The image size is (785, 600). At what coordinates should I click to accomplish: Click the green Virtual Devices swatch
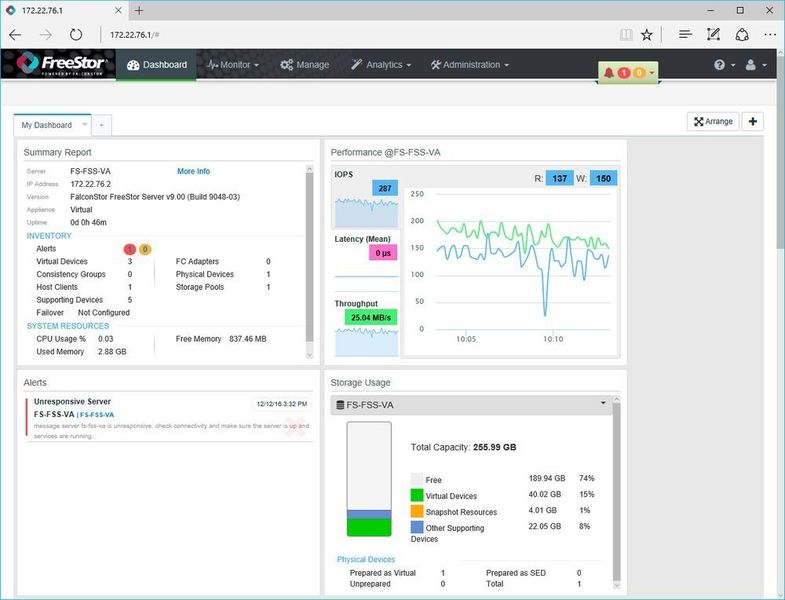pos(417,495)
